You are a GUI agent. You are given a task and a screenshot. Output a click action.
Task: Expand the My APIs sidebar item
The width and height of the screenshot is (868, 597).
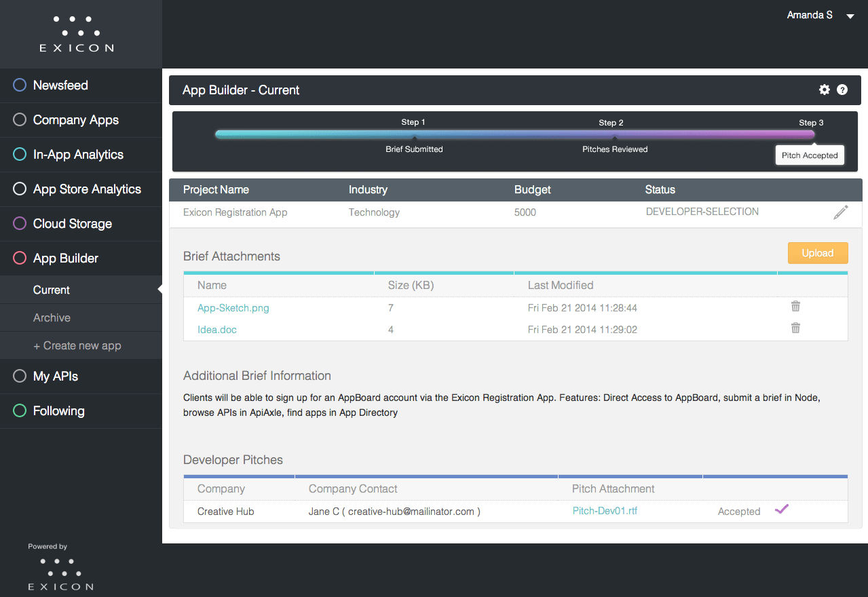[56, 377]
